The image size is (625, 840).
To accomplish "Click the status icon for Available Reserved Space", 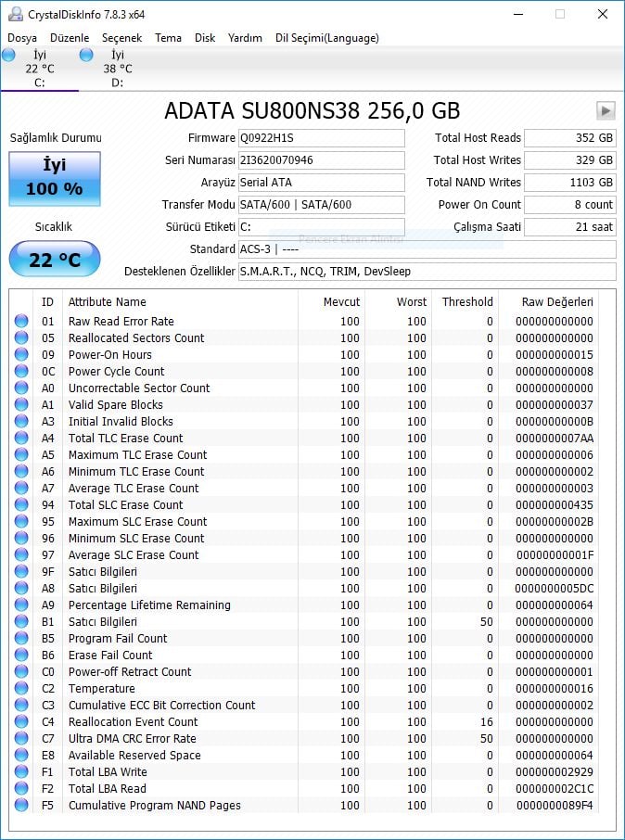I will point(21,755).
